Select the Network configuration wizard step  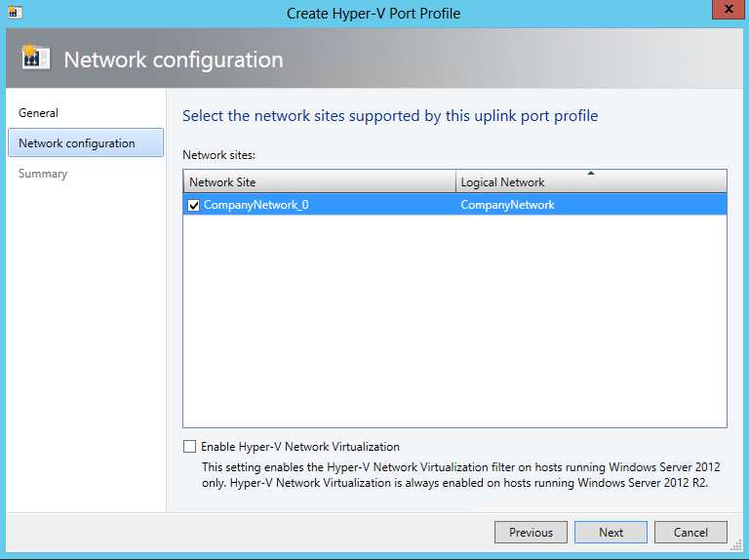86,142
